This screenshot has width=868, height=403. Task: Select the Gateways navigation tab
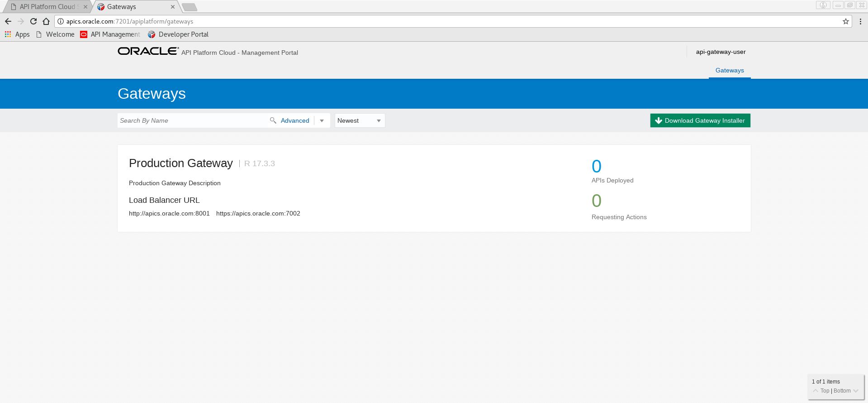[729, 70]
